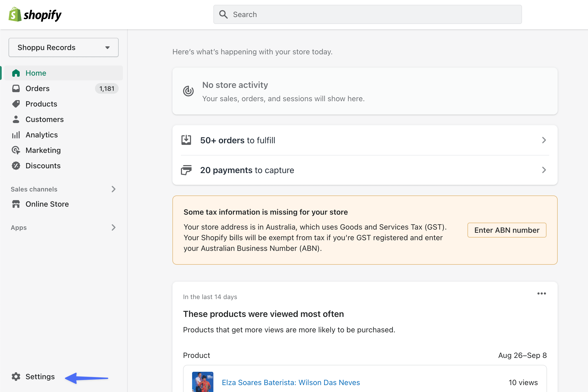The width and height of the screenshot is (588, 392).
Task: Click the search magnifier icon
Action: pyautogui.click(x=223, y=14)
